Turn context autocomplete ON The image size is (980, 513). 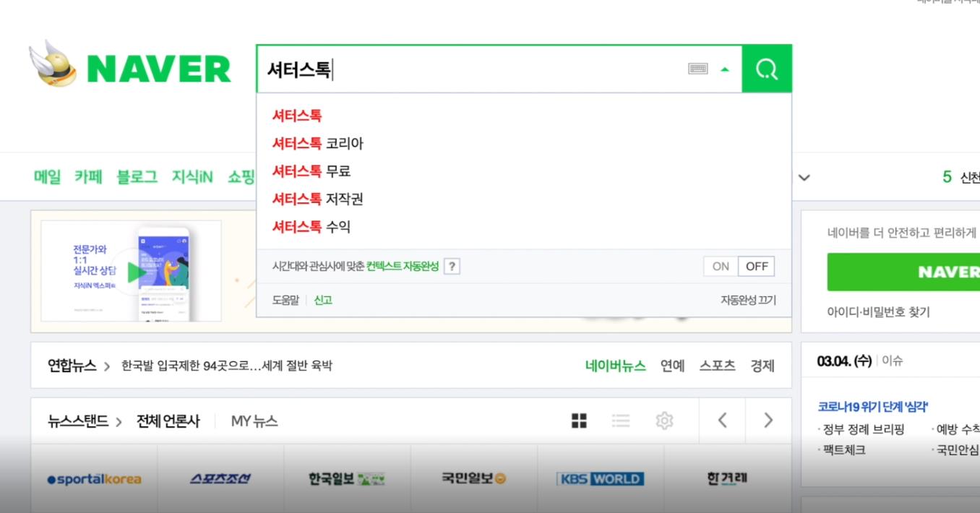[x=721, y=266]
